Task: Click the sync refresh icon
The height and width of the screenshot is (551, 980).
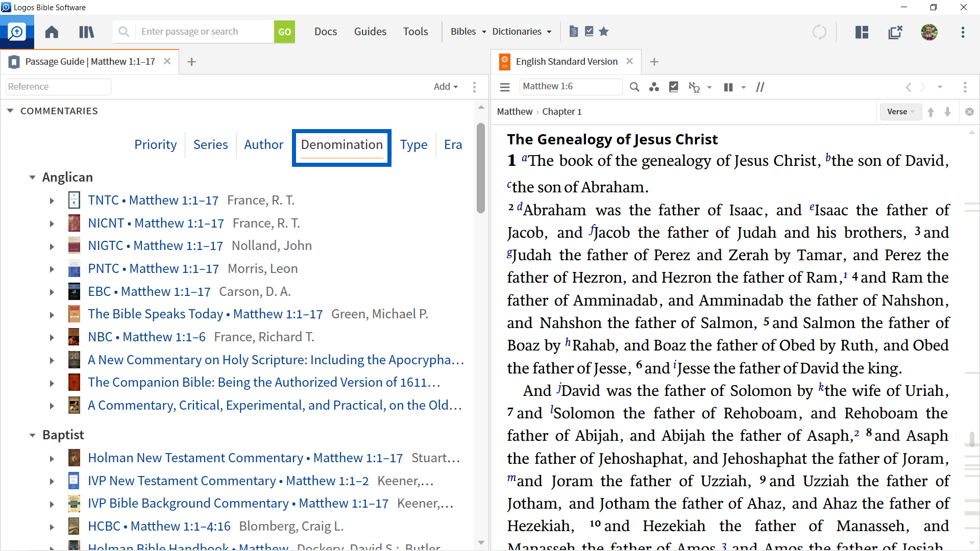Action: (819, 32)
